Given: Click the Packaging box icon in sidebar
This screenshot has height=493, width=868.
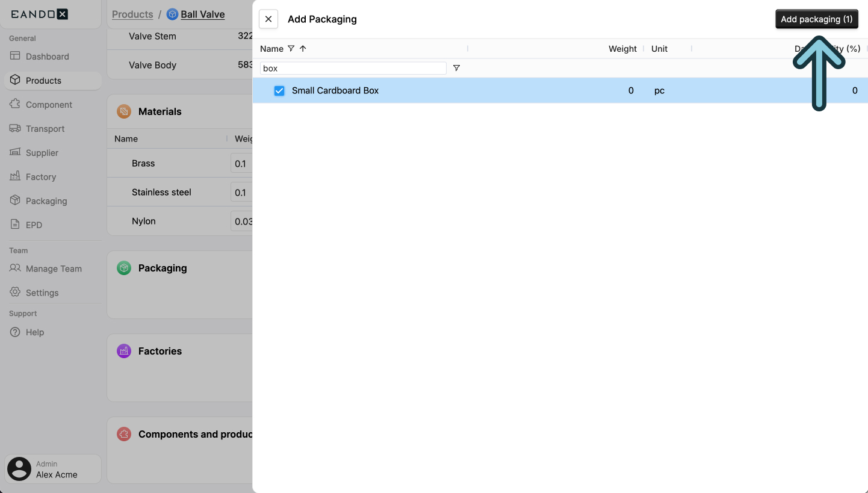Looking at the screenshot, I should coord(15,200).
